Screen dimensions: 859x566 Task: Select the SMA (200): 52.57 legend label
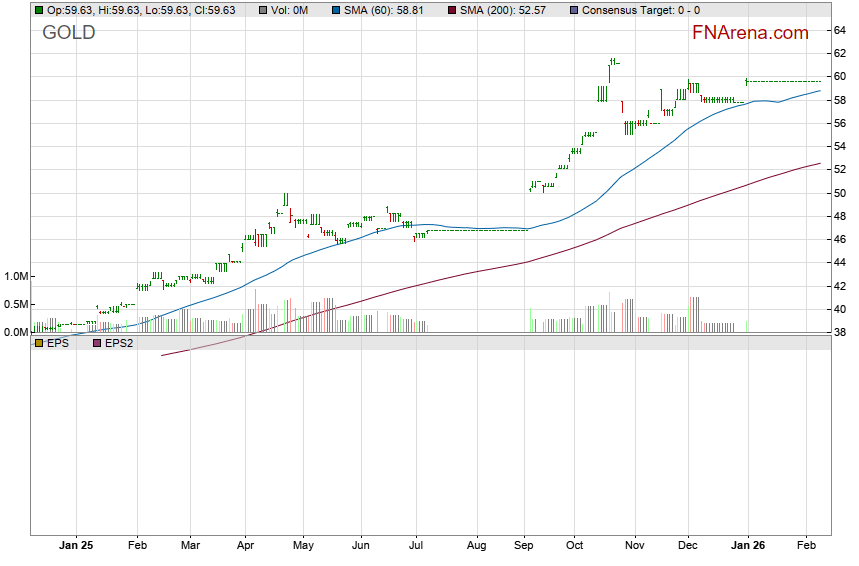click(x=509, y=10)
